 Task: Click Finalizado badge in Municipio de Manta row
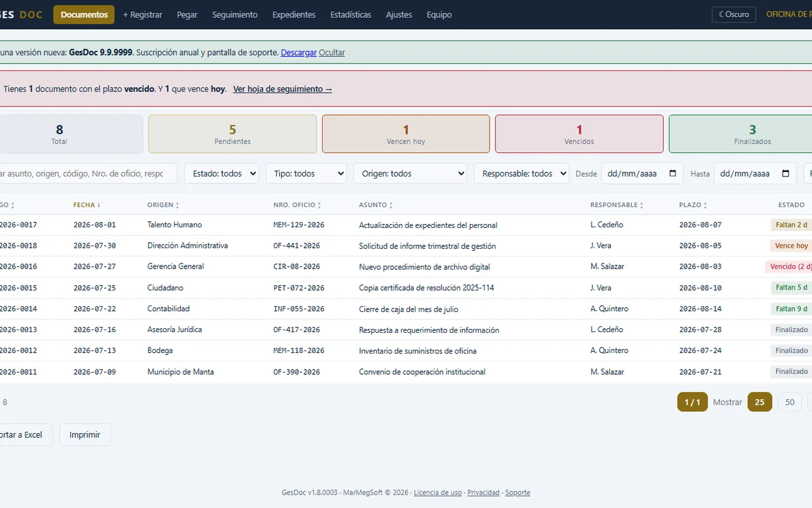(x=792, y=371)
